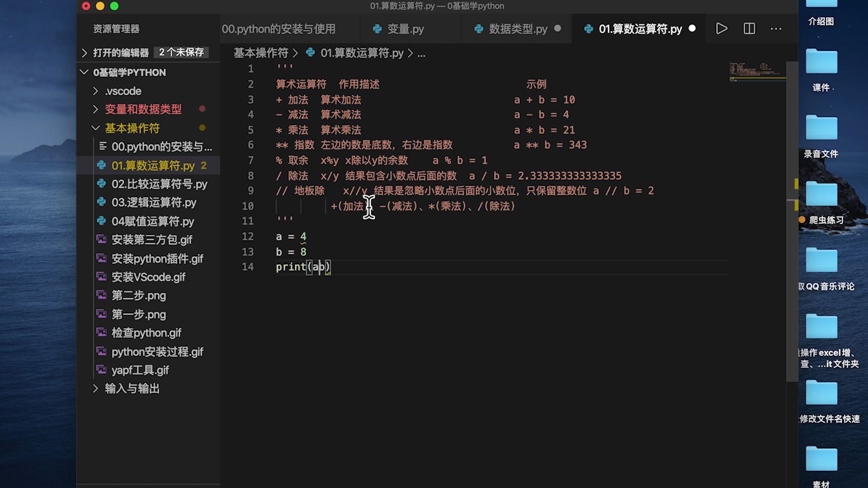Open the Split Editor panel icon
Screen dimensions: 868x488
(750, 28)
